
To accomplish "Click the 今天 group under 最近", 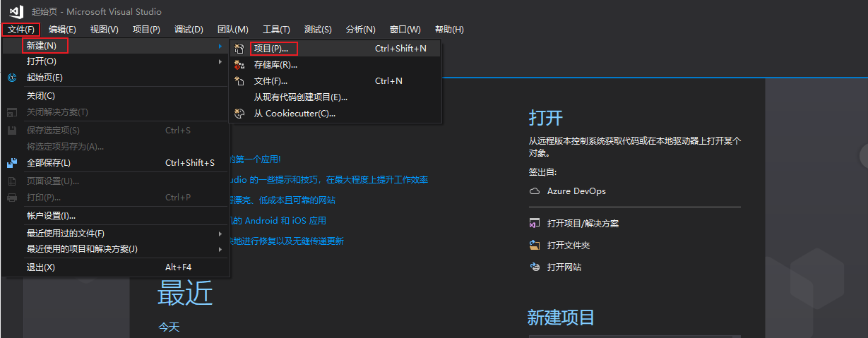I will [169, 327].
